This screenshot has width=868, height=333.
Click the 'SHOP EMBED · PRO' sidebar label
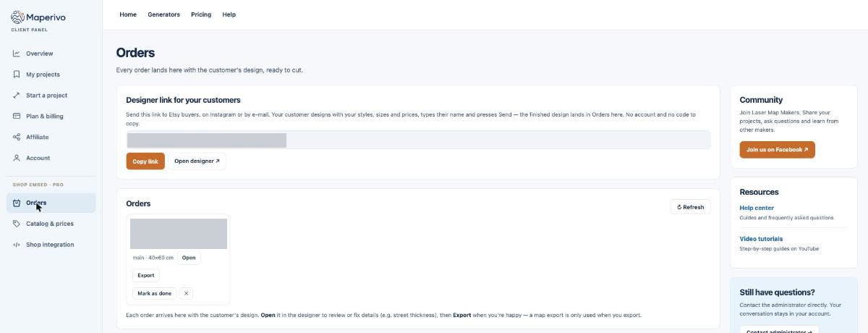point(38,185)
